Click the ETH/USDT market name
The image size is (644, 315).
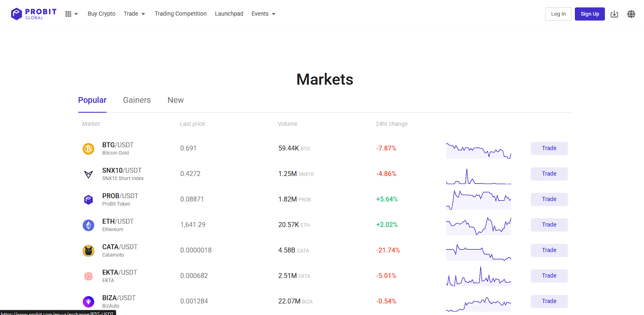118,221
